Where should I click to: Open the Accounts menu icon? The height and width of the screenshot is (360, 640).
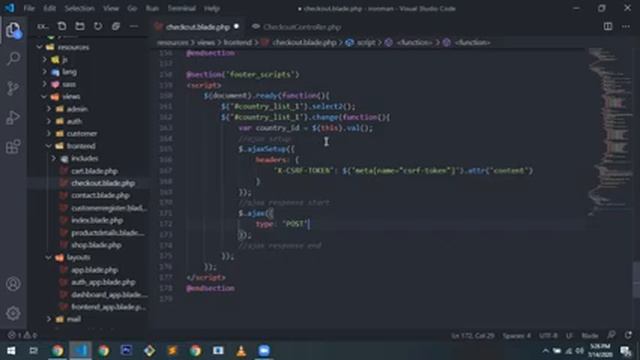click(x=13, y=284)
